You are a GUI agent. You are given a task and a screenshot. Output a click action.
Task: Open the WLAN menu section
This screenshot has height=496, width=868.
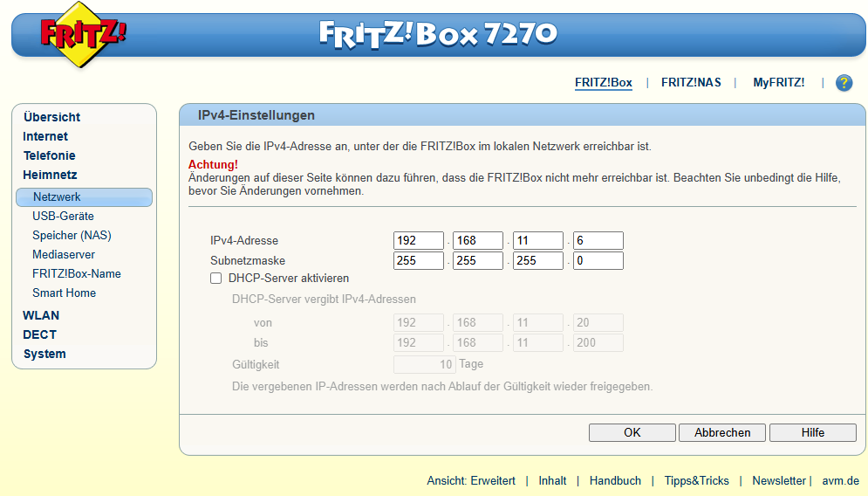[x=41, y=315]
